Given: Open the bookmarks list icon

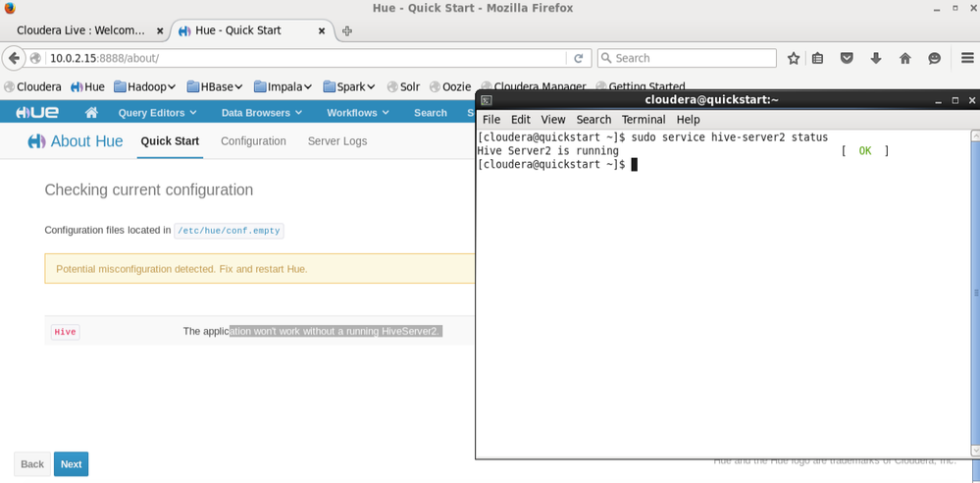Looking at the screenshot, I should (x=817, y=58).
